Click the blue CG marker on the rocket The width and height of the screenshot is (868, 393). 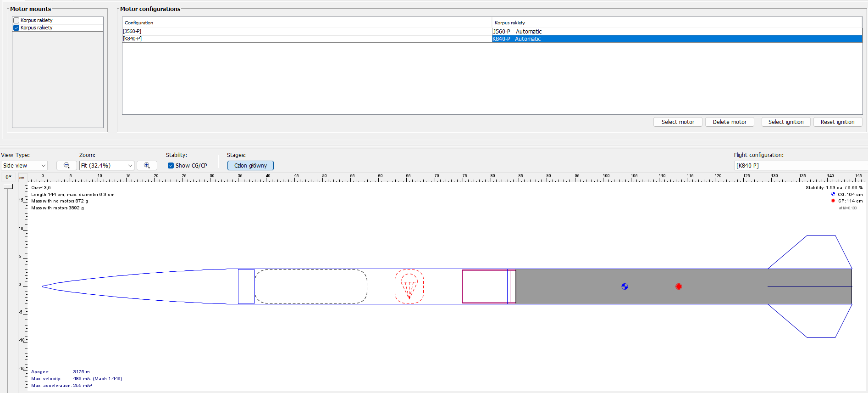click(x=625, y=286)
